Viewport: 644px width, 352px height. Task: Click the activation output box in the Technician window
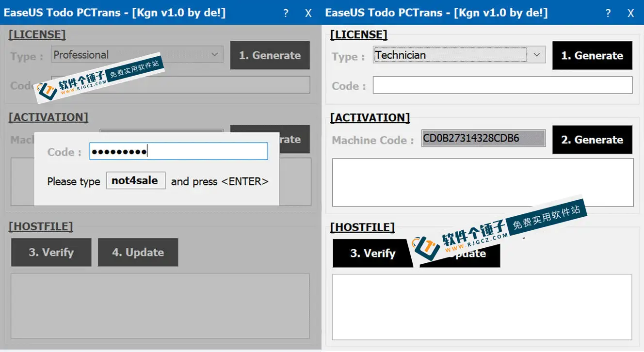(483, 182)
